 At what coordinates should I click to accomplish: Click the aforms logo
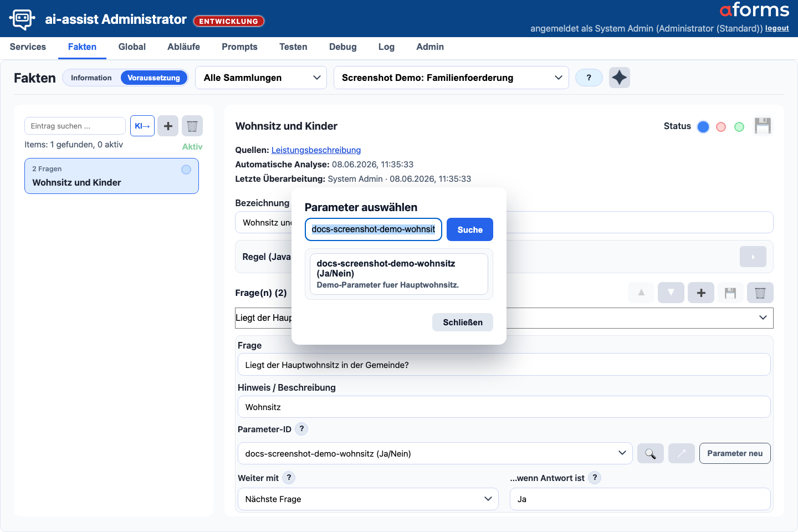pos(754,10)
